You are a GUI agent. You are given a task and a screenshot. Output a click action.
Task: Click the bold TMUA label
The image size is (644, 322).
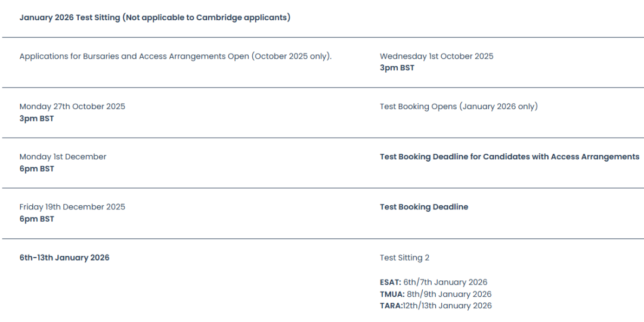pos(392,295)
